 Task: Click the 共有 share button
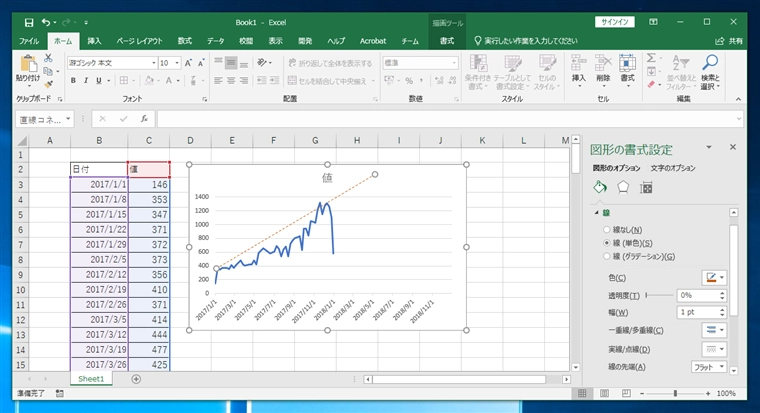click(729, 41)
